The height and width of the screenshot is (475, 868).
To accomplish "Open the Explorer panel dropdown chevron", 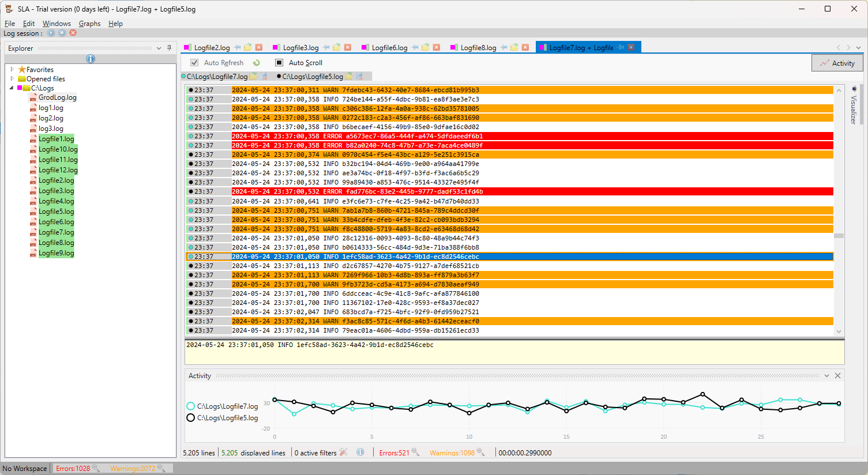I will click(x=159, y=48).
